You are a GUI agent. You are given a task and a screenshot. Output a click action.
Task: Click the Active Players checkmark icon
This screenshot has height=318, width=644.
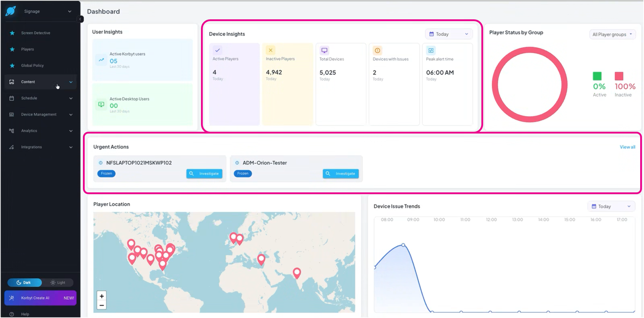217,50
